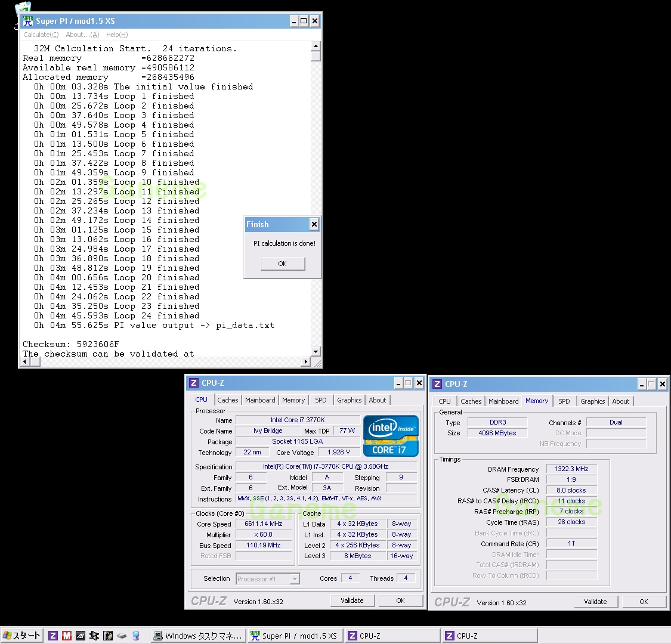Switch to Super PI / mod1.5 XS taskbar button

[295, 636]
